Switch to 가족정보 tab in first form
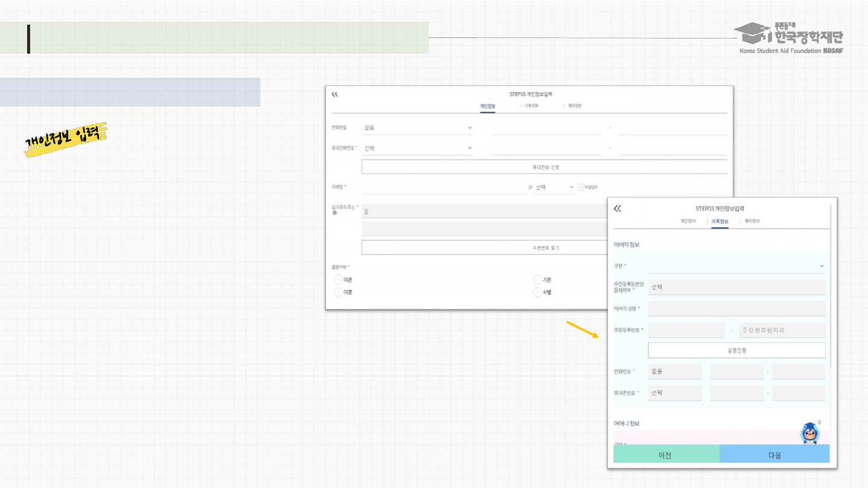The width and height of the screenshot is (868, 488). pyautogui.click(x=530, y=106)
